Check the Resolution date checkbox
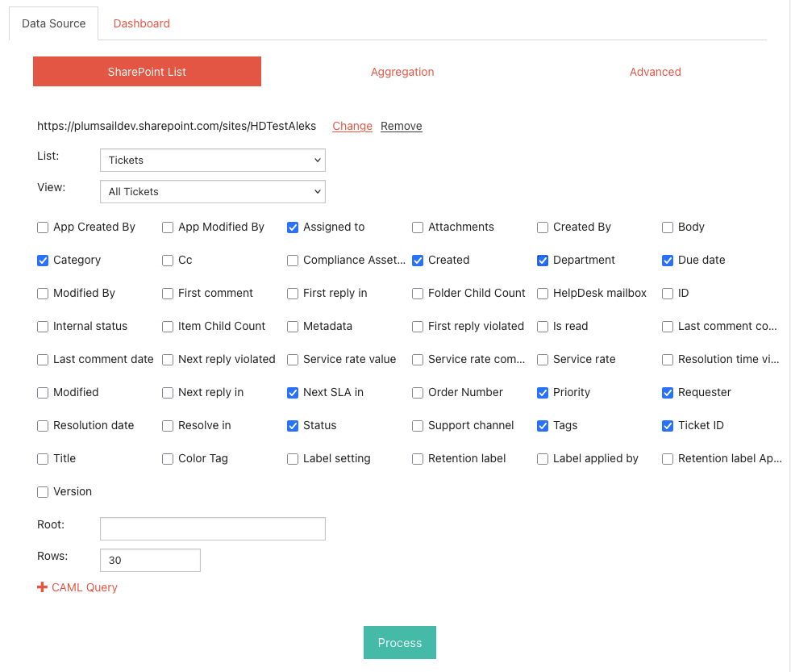Viewport: 791px width, 672px height. point(43,426)
